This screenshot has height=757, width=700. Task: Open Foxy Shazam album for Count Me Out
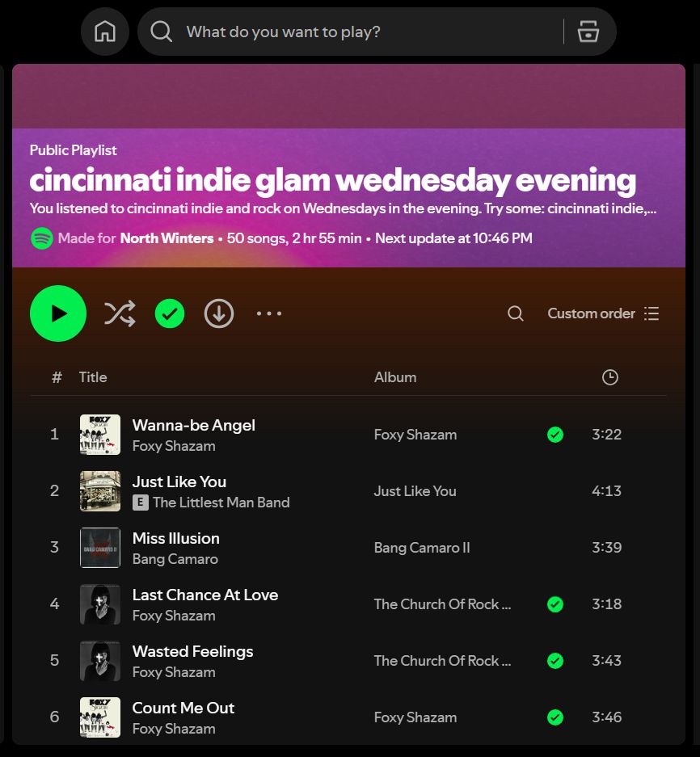(415, 717)
